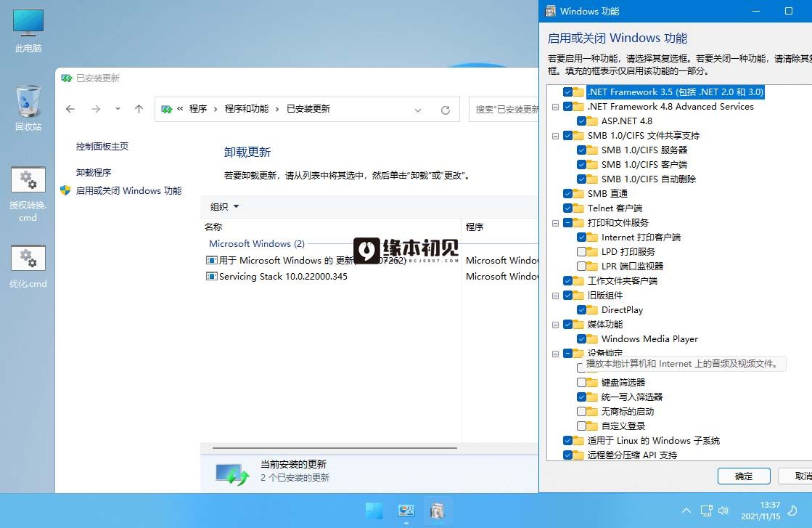Screen dimensions: 812x528
Task: Enable the 无商标的启动 checkbox
Action: pos(581,411)
